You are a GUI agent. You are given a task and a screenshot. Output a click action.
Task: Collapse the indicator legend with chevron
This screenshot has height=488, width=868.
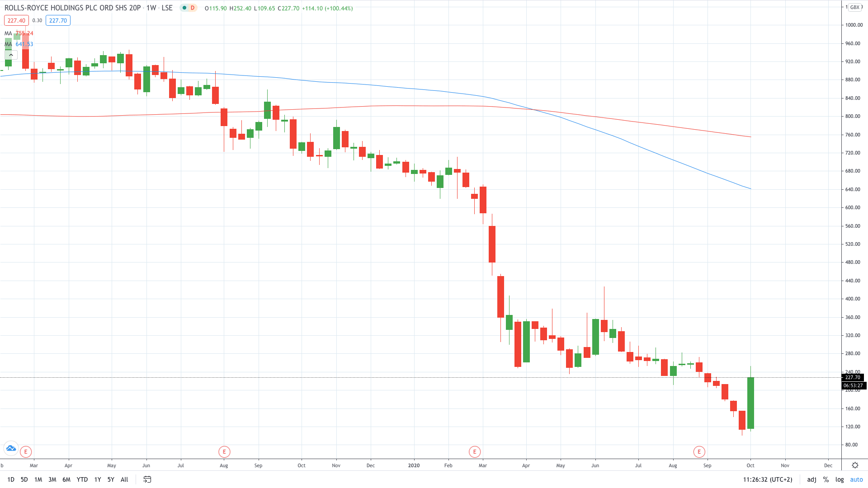pyautogui.click(x=11, y=55)
